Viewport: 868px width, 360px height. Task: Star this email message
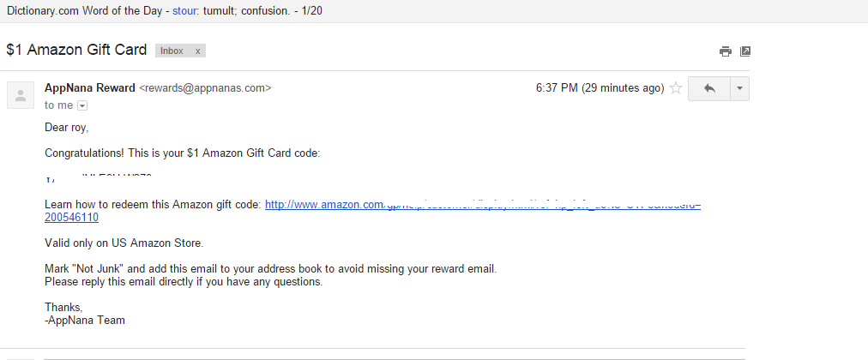[676, 88]
